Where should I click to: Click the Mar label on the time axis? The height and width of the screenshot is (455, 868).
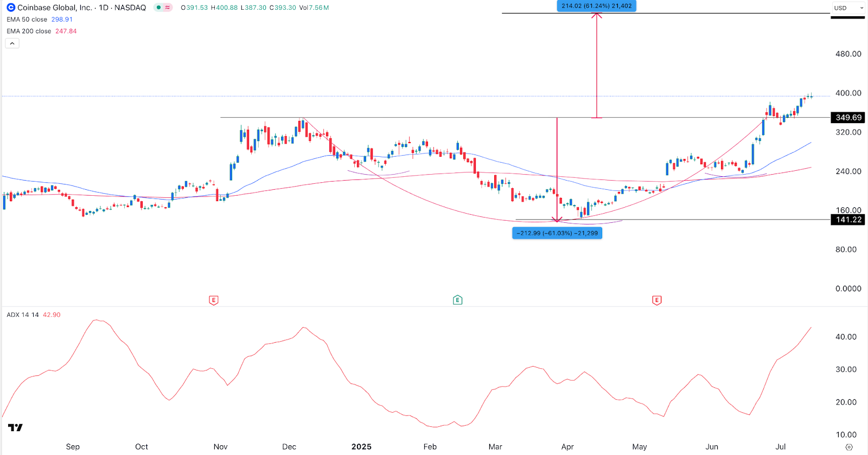pos(495,447)
